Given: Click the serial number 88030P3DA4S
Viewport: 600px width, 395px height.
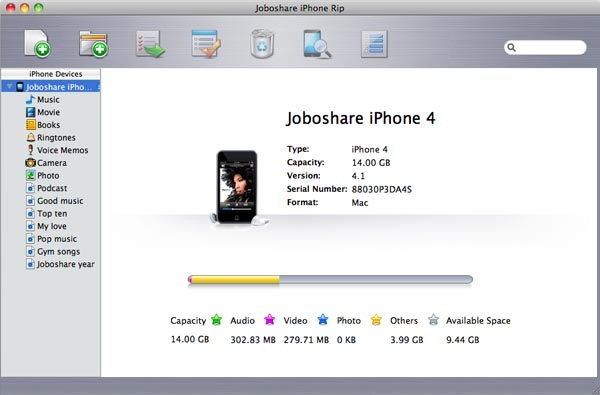Looking at the screenshot, I should click(382, 189).
